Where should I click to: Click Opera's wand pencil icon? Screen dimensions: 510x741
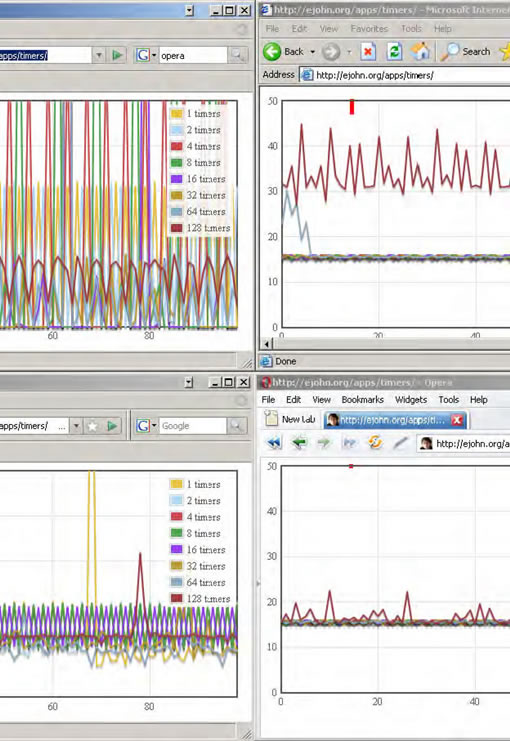[400, 443]
